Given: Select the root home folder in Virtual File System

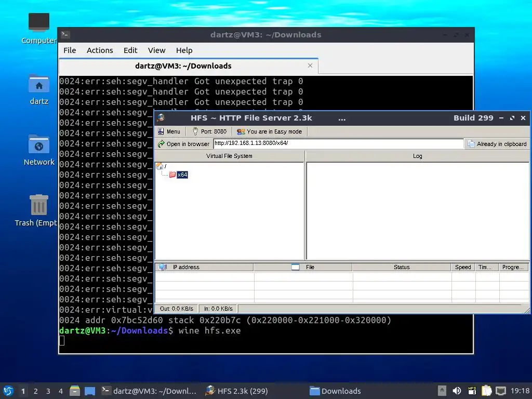Looking at the screenshot, I should (161, 166).
